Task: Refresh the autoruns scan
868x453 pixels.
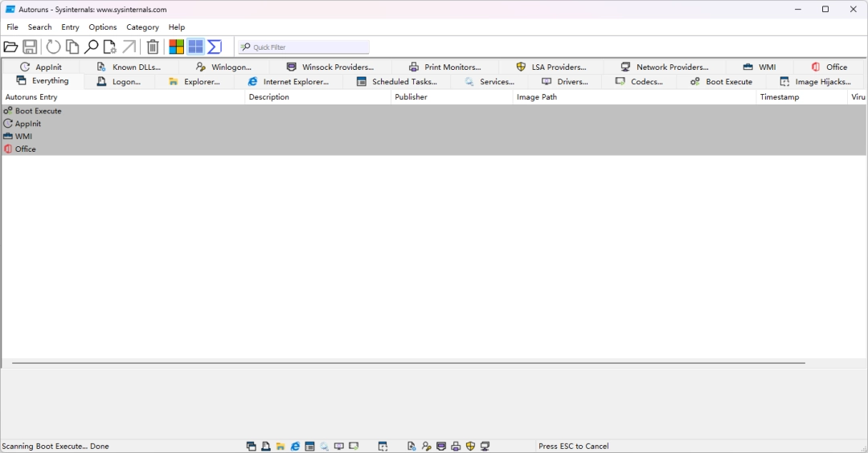Action: pos(53,47)
